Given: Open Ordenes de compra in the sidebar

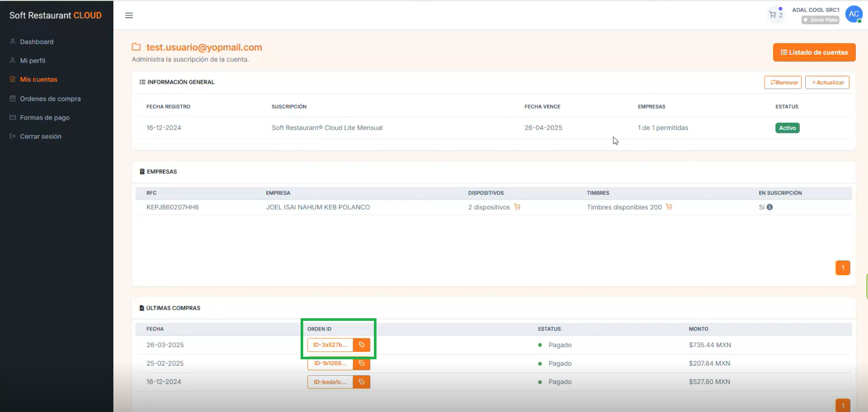Looking at the screenshot, I should [50, 99].
